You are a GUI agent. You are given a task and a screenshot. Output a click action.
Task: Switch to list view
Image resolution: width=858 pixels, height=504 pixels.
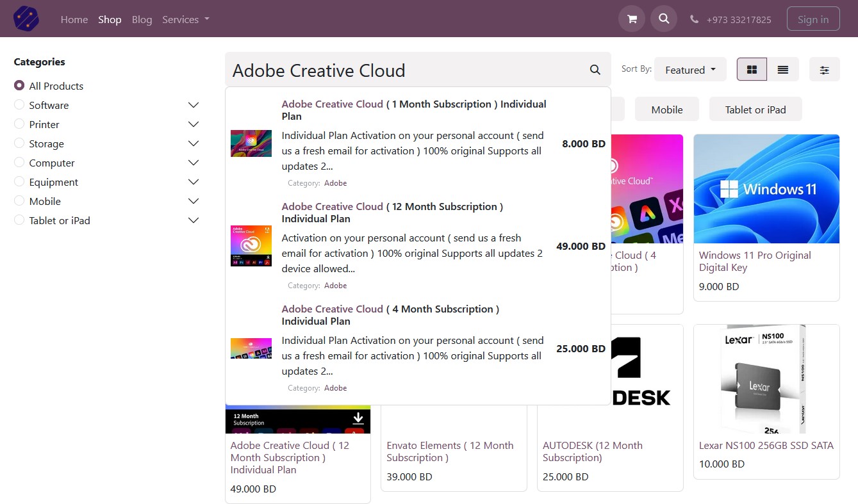(783, 70)
